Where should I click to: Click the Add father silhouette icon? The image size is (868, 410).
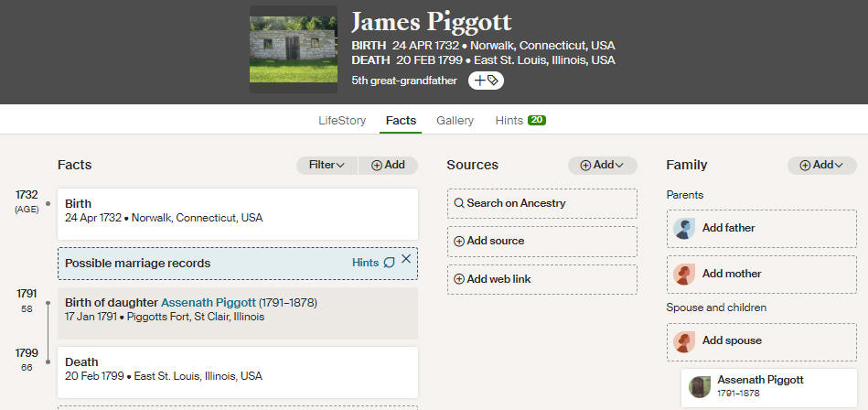pos(684,228)
